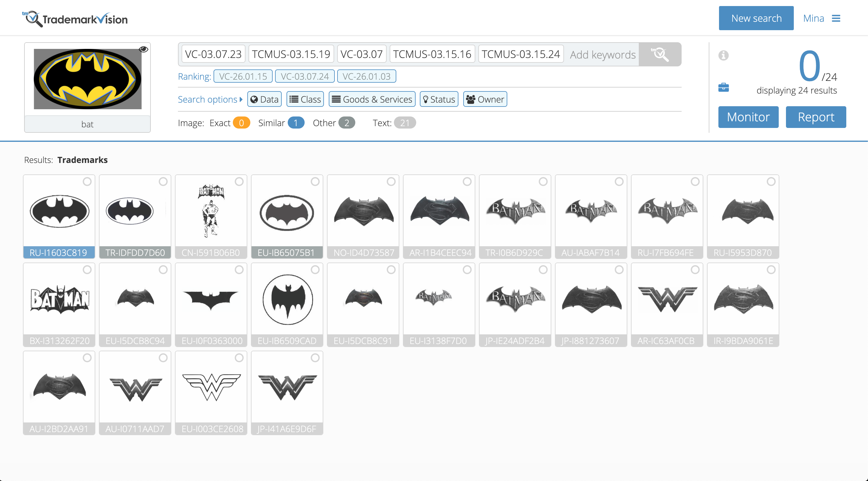Switch to Text results count 21
This screenshot has height=481, width=868.
point(404,123)
